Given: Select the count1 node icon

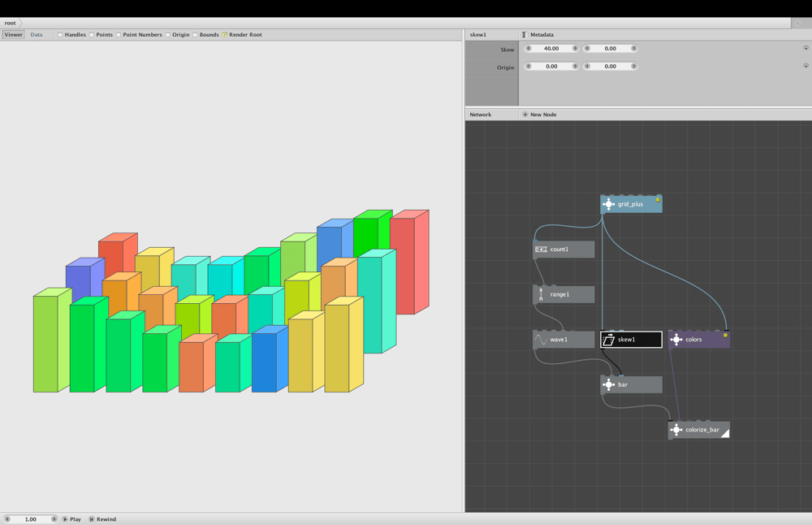Looking at the screenshot, I should point(541,249).
